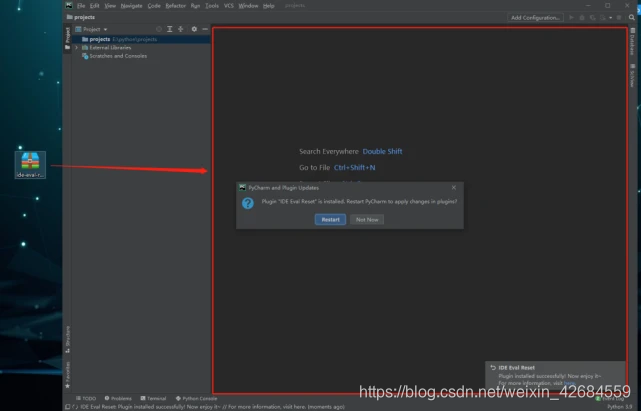Image resolution: width=641 pixels, height=411 pixels.
Task: Open the Tools menu
Action: coord(212,6)
